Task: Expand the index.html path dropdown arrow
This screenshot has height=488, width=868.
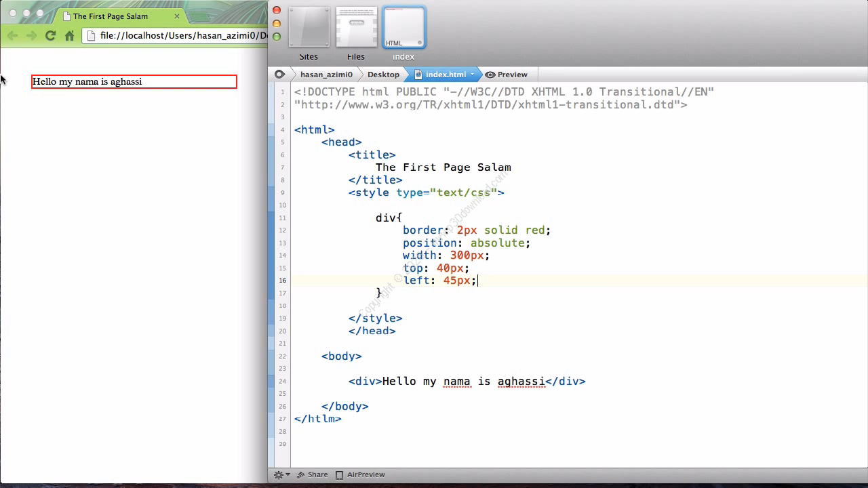Action: click(472, 75)
